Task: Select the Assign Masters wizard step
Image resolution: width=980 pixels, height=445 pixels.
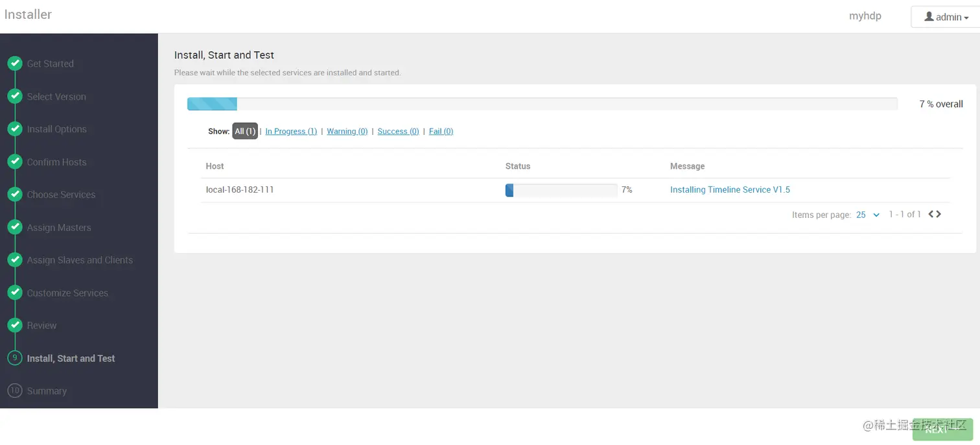Action: point(59,228)
